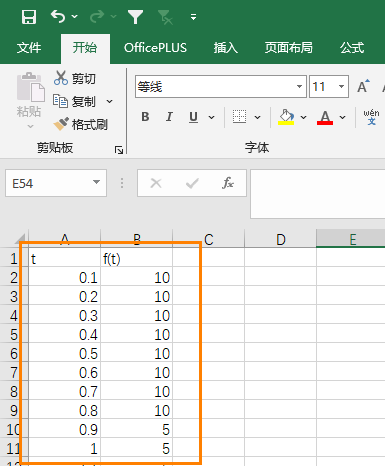Click the Enter checkmark icon in formula bar

point(192,183)
